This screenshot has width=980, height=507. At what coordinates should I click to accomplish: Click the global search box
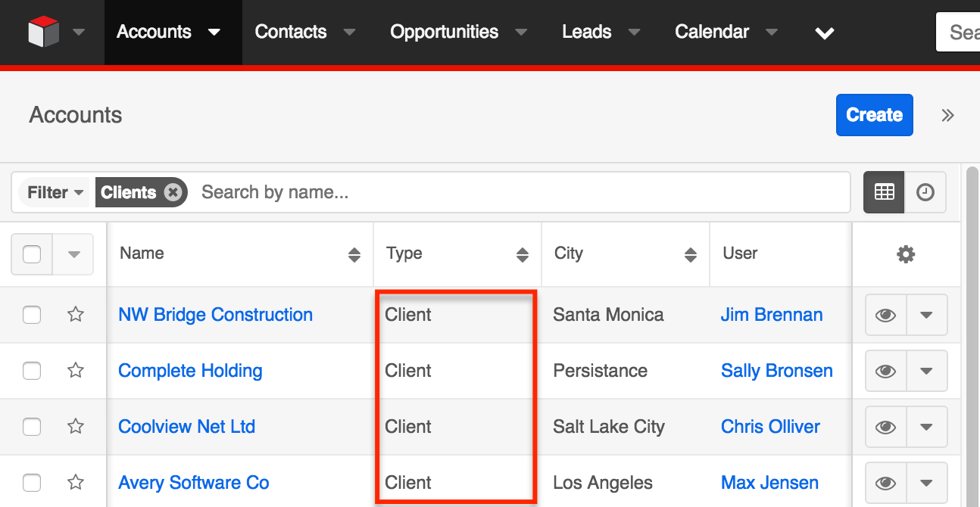click(958, 32)
